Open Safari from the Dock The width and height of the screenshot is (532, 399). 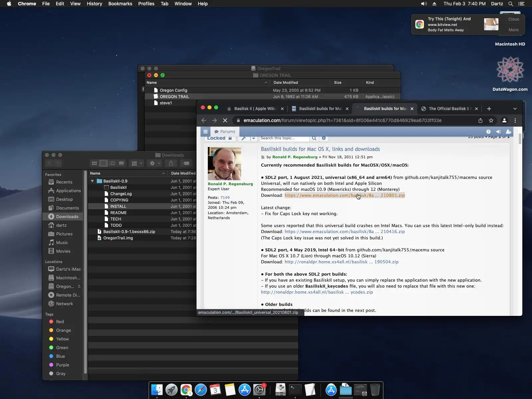pyautogui.click(x=201, y=390)
